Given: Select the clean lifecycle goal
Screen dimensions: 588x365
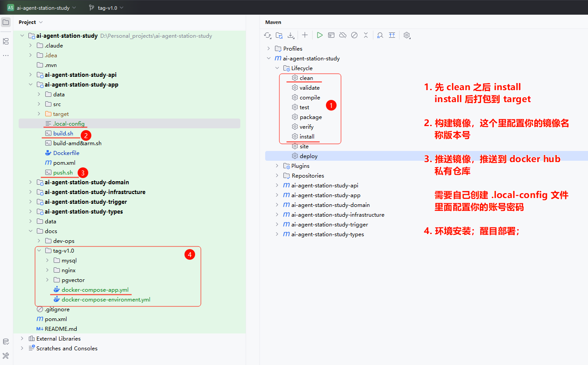Looking at the screenshot, I should 306,78.
